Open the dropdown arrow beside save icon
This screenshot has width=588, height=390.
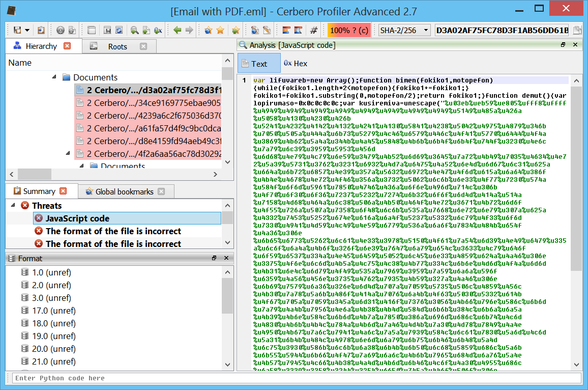tap(27, 31)
